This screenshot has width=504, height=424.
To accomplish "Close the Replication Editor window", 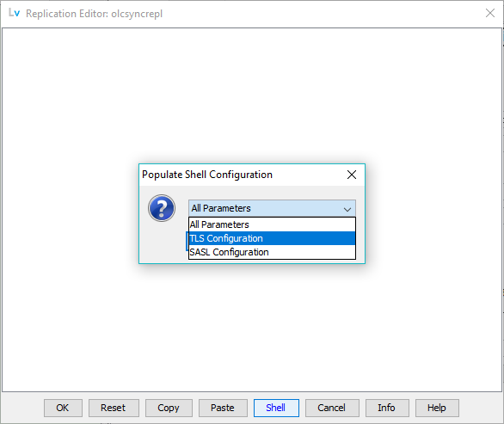I will (x=490, y=13).
